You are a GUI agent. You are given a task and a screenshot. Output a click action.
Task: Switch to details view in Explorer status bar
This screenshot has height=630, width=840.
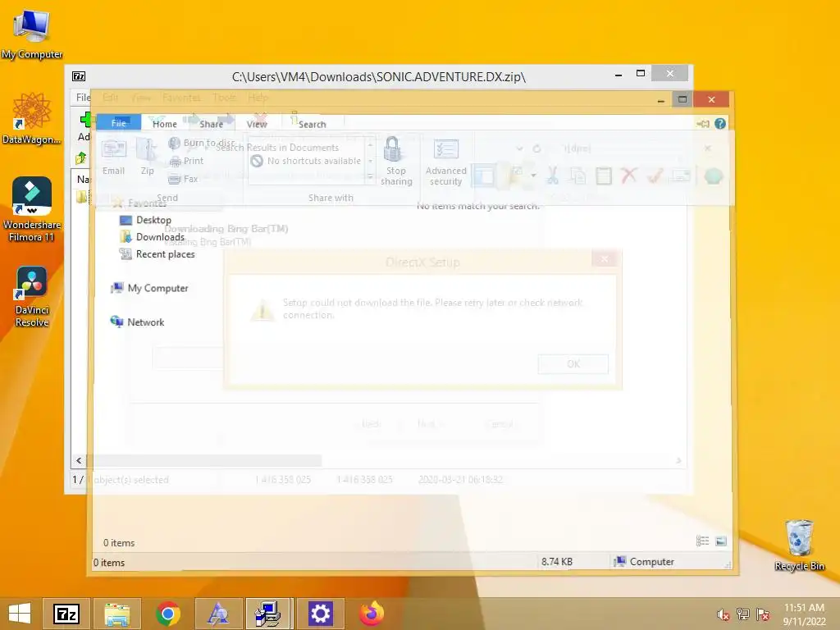(x=702, y=541)
